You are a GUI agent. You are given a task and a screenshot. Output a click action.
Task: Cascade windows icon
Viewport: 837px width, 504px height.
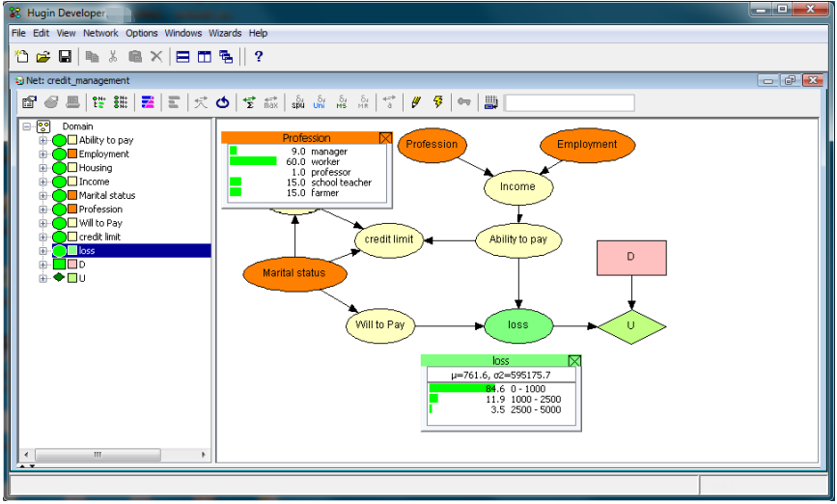coord(226,56)
